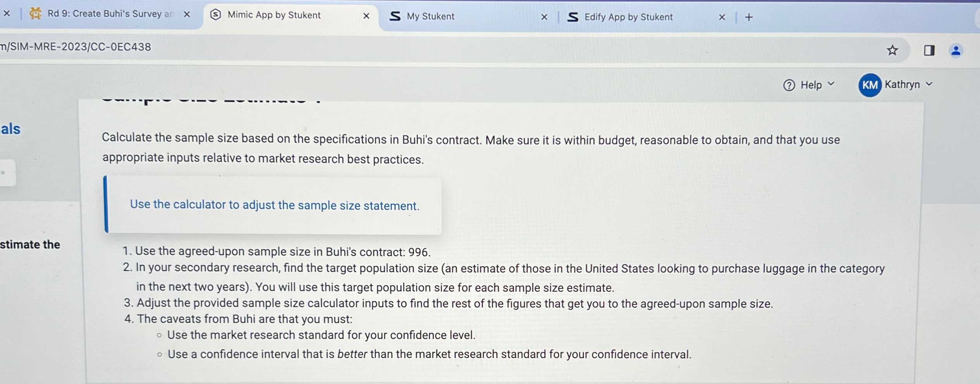Switch to the My Stukent tab

(430, 16)
